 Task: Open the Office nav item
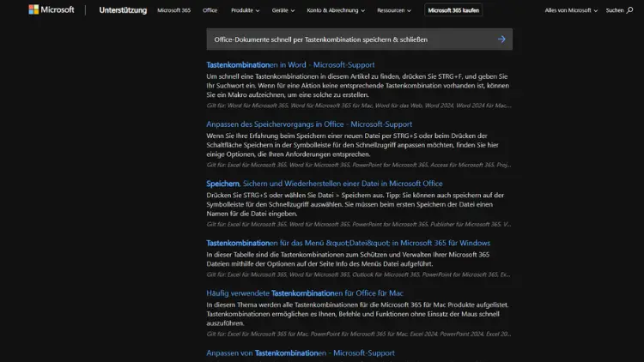(x=210, y=10)
